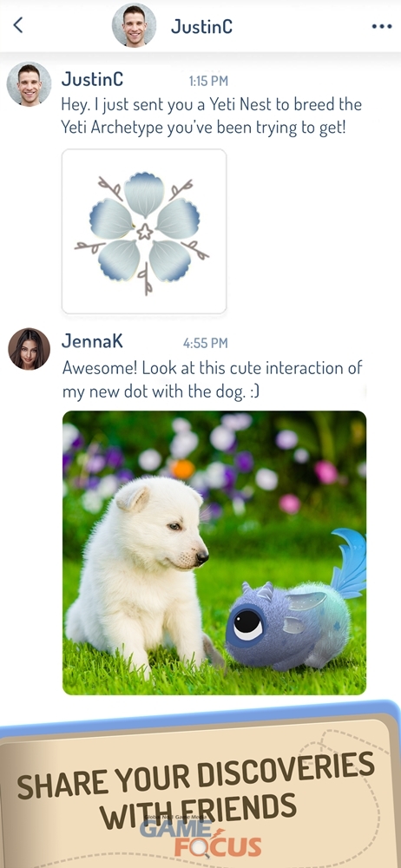Tap the JustinC sender name
The width and height of the screenshot is (401, 868).
[93, 80]
